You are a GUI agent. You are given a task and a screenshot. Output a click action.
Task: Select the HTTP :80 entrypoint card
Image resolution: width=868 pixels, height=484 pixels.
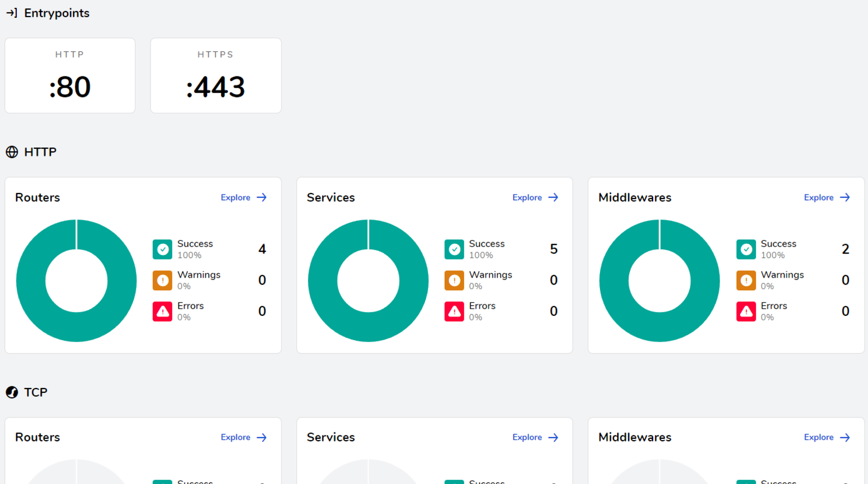70,75
